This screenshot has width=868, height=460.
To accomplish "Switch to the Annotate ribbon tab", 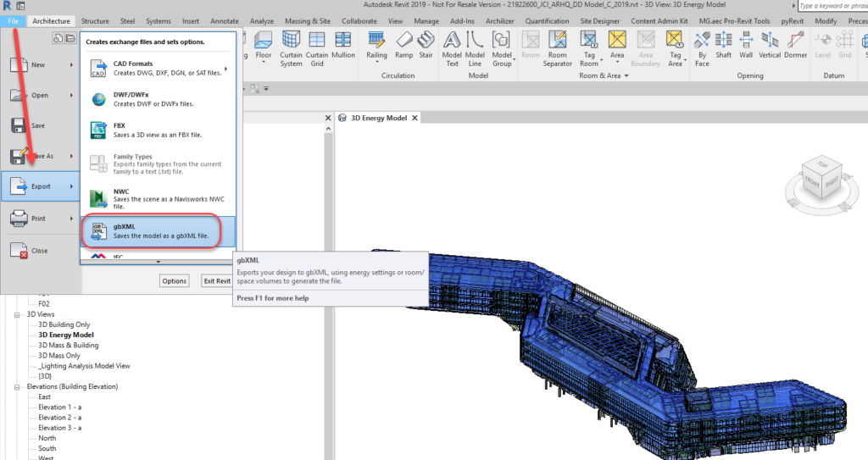I will 224,21.
